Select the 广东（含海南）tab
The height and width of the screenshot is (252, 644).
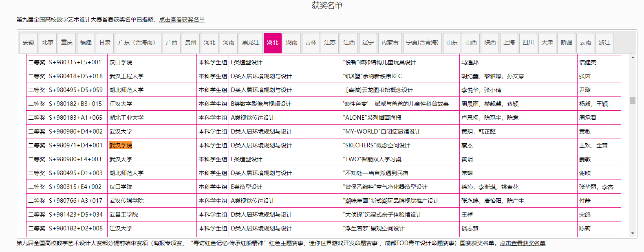pos(138,43)
